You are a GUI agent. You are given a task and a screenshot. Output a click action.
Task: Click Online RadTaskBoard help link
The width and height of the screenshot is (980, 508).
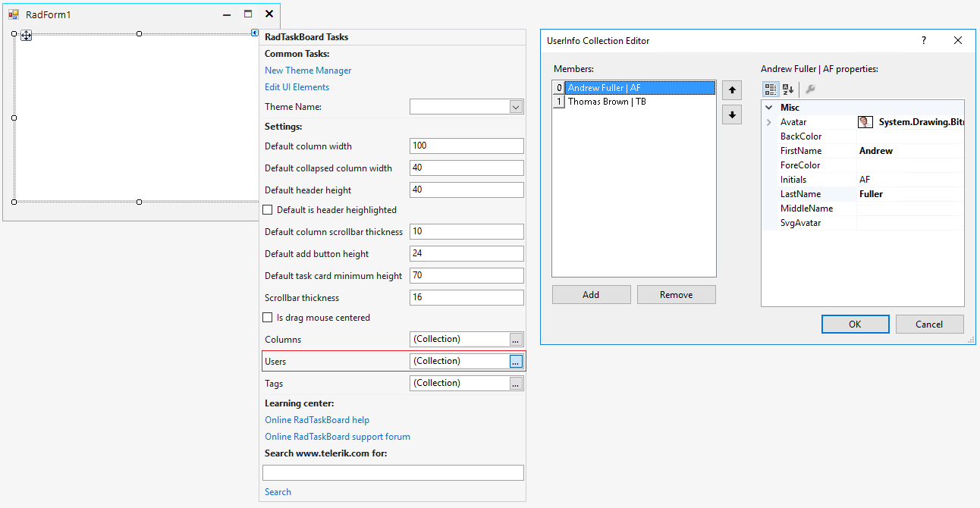(316, 419)
